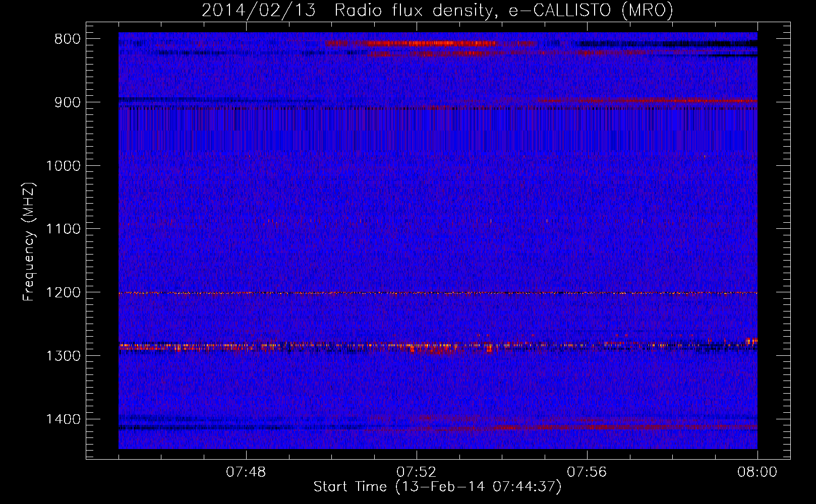Select the 800 frequency axis label
The width and height of the screenshot is (816, 504).
click(68, 39)
